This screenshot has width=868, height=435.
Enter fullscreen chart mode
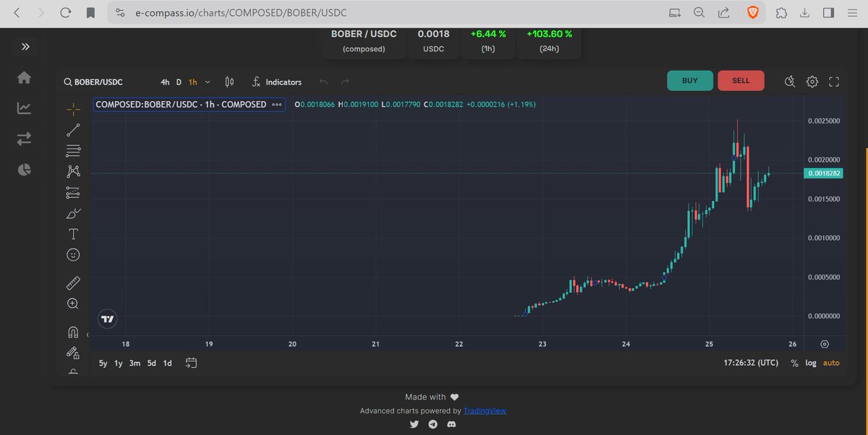[x=833, y=82]
